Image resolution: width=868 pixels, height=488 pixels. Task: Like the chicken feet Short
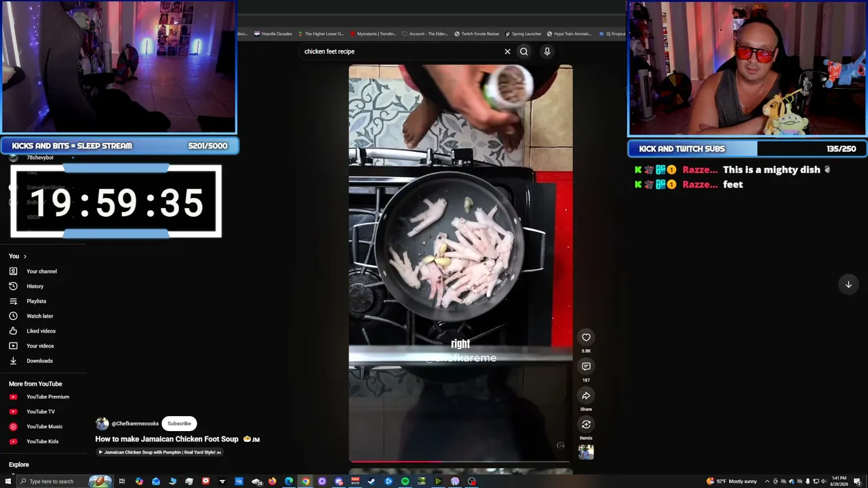point(586,338)
